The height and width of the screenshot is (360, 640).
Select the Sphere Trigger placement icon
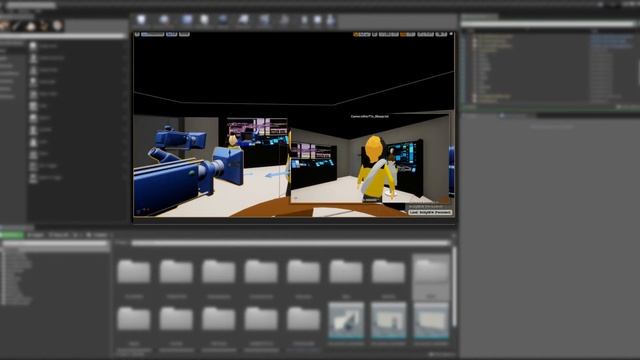coord(33,178)
